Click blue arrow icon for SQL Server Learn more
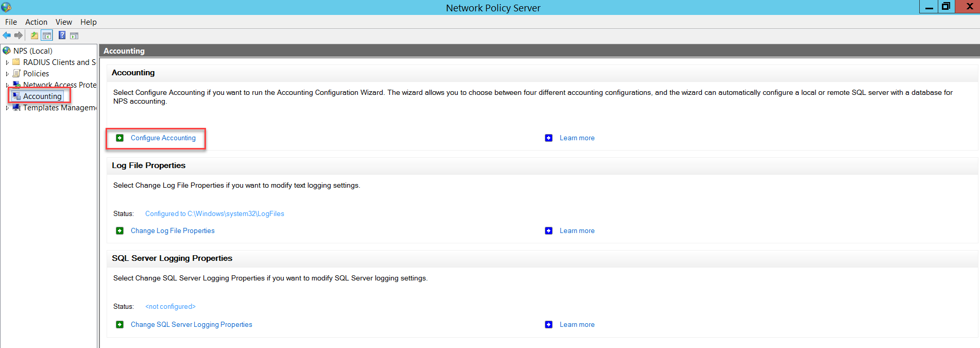The width and height of the screenshot is (980, 348). click(x=548, y=324)
